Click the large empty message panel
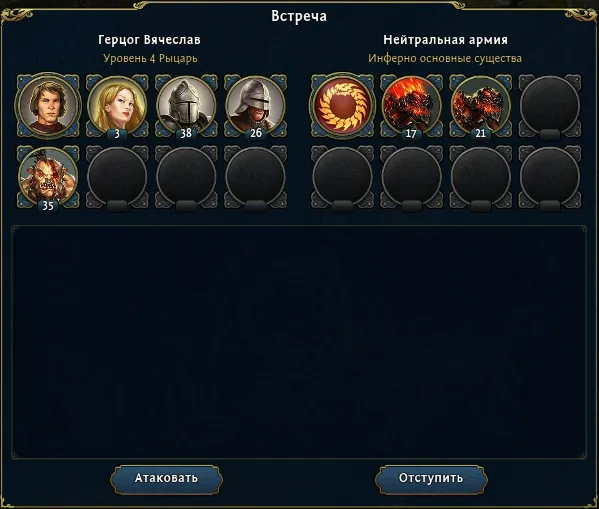 click(299, 342)
